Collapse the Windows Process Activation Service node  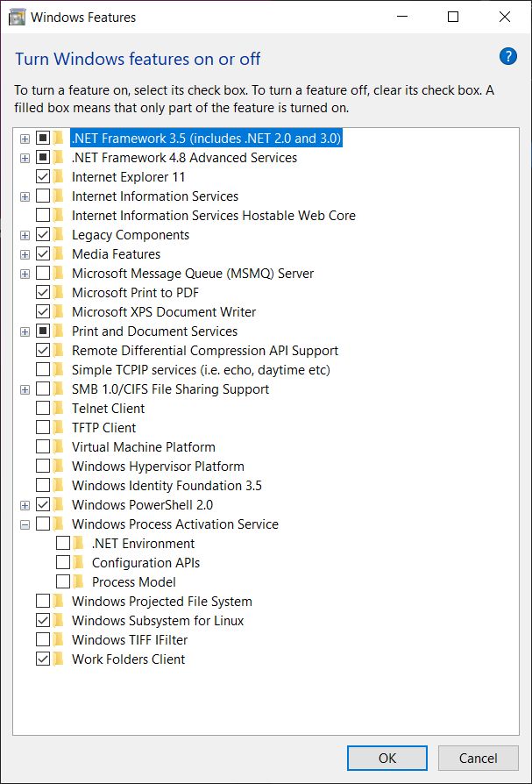click(x=25, y=525)
